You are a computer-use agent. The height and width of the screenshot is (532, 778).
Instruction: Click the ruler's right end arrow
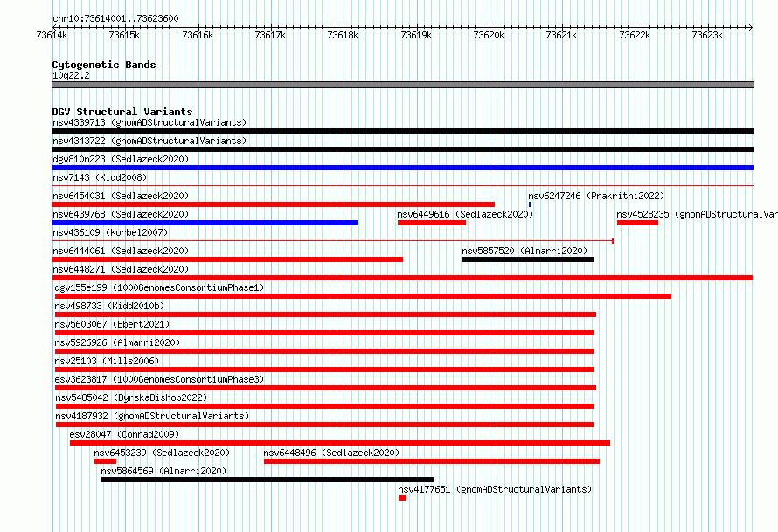pos(751,27)
